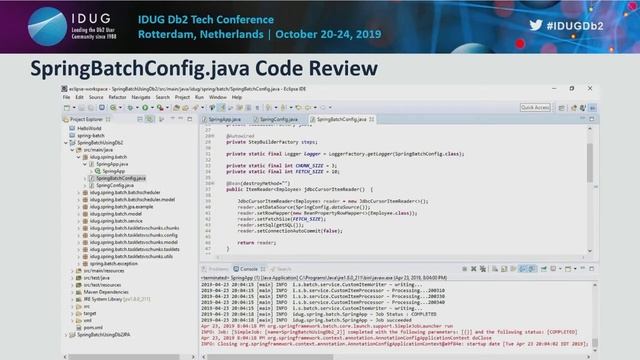
Task: Select SpringBatchConfig.java in Project Explorer
Action: [121, 178]
